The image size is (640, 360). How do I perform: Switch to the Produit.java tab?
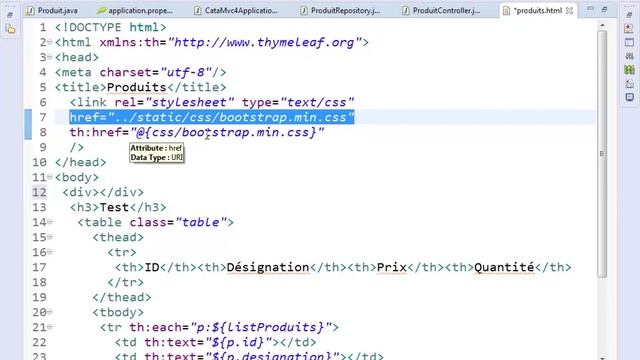click(52, 11)
